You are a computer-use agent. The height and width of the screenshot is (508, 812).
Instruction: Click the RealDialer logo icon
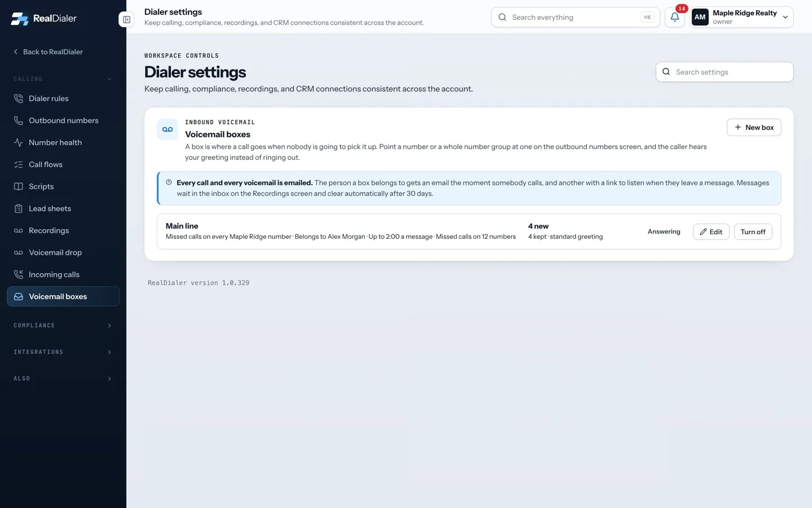(19, 19)
